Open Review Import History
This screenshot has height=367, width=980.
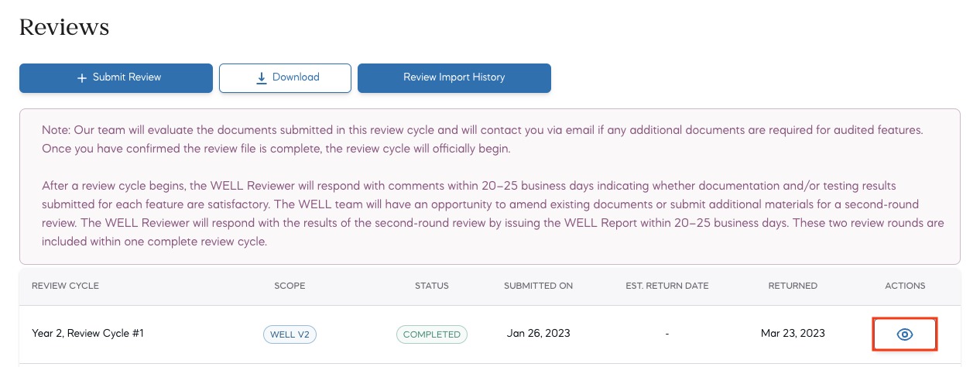[454, 77]
